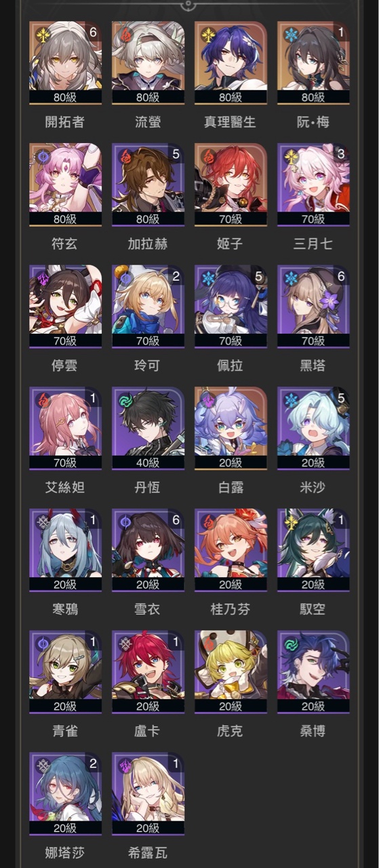Screen dimensions: 379x868
Task: Open the 希露瓦 character card
Action: [148, 795]
